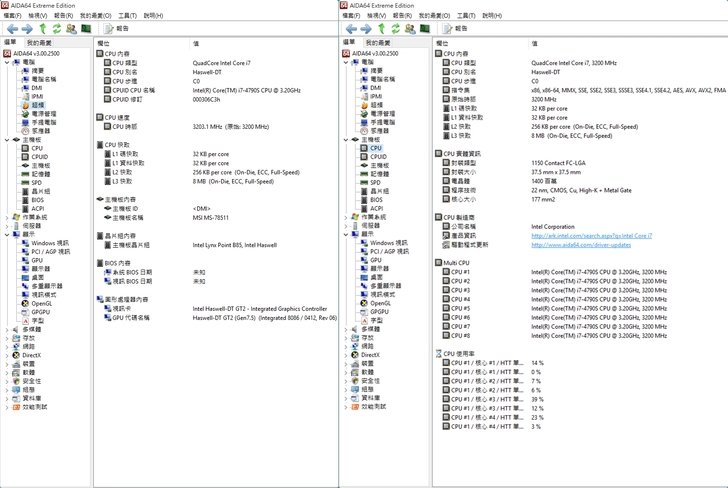Screen dimensions: 728x488
Task: Click the green Up arrow in the right window toolbar
Action: click(381, 29)
